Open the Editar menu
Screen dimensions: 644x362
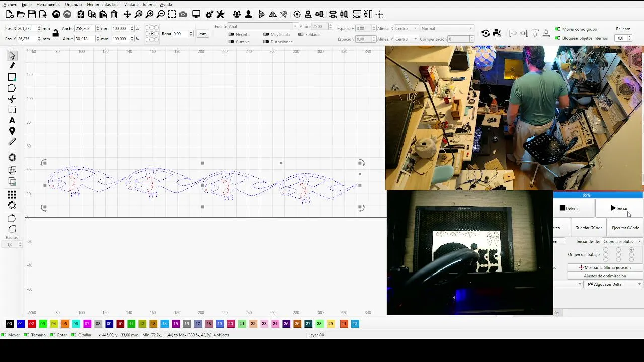27,4
